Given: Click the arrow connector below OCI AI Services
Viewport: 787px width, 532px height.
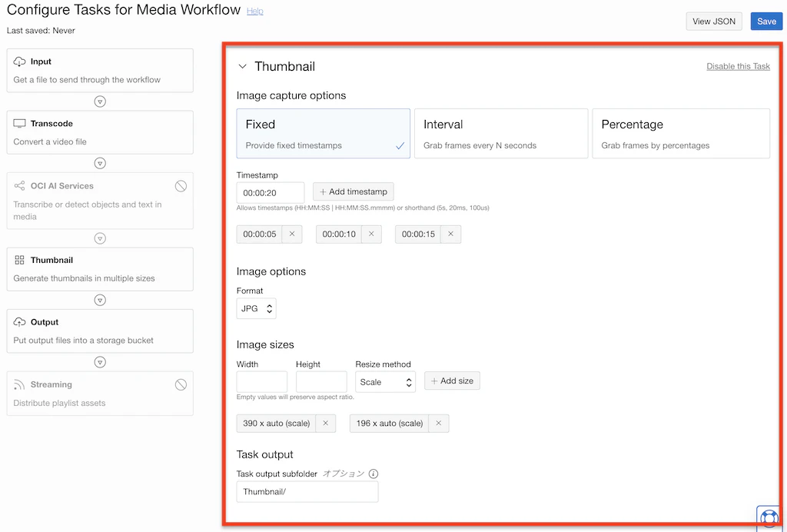Looking at the screenshot, I should click(100, 238).
